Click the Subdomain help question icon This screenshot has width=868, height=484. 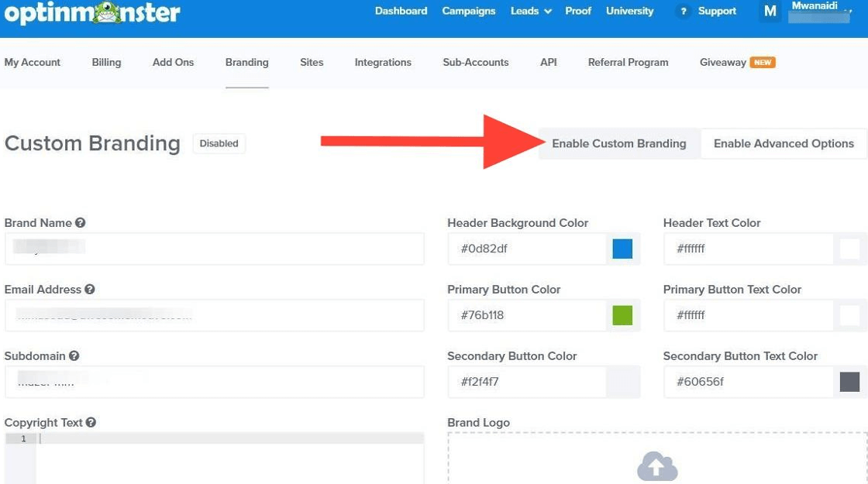pos(74,356)
